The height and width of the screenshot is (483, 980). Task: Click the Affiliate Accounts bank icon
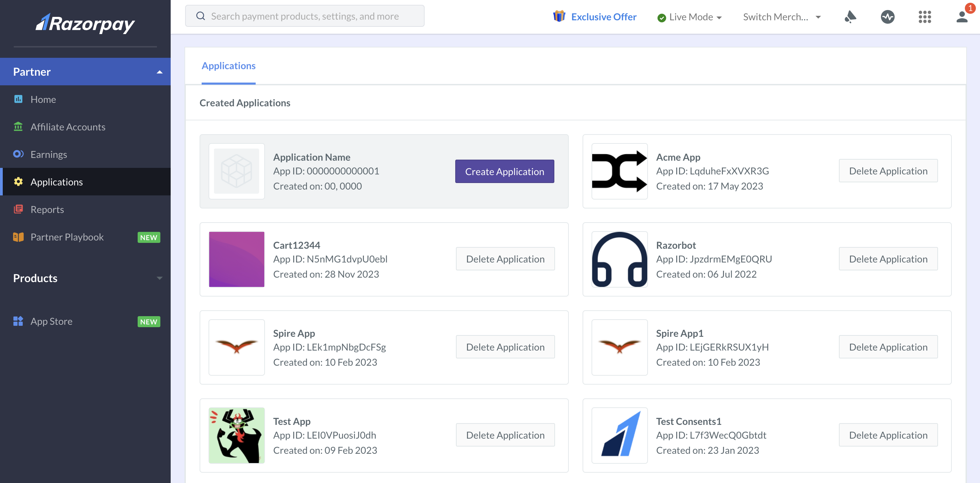pos(18,127)
